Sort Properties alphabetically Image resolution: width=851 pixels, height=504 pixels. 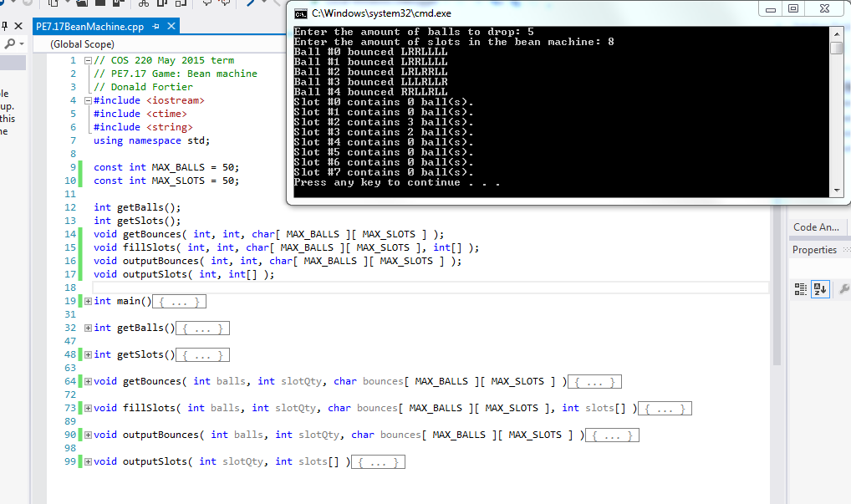click(x=820, y=289)
